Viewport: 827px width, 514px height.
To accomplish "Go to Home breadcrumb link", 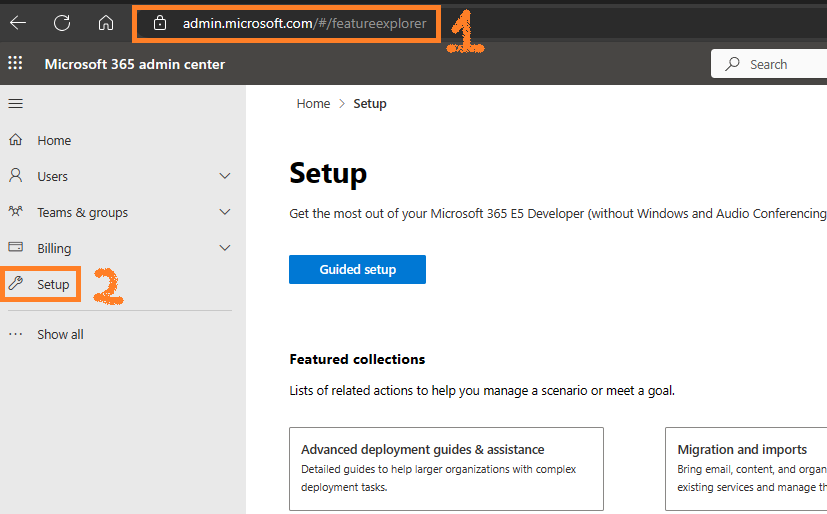I will coord(313,103).
